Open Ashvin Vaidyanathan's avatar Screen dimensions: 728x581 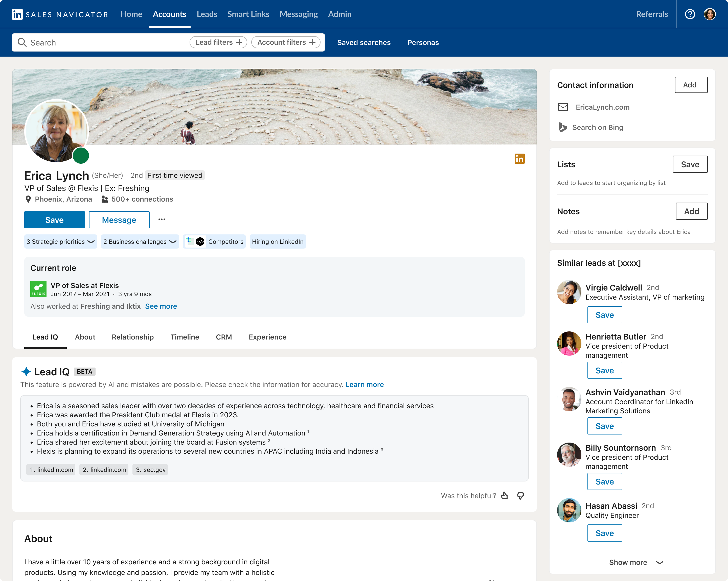[x=569, y=399]
